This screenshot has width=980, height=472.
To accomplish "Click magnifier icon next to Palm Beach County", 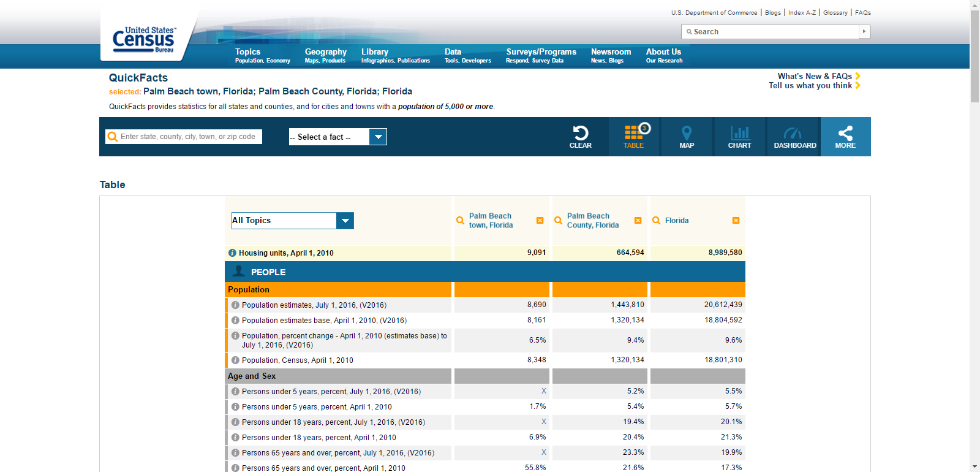I will point(558,220).
